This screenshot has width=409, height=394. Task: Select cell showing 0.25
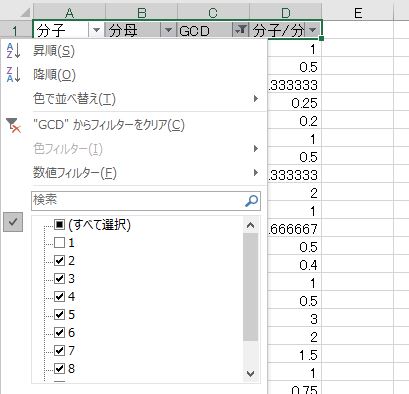(x=294, y=103)
